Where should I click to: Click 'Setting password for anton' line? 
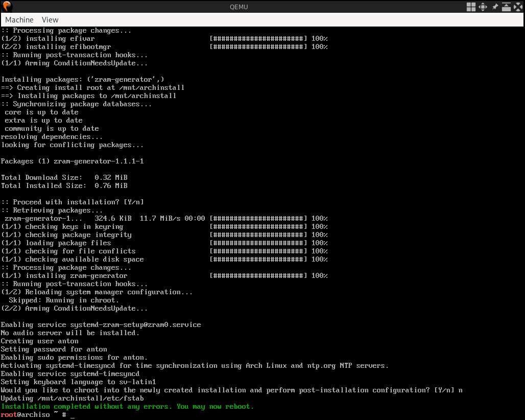tap(54, 349)
